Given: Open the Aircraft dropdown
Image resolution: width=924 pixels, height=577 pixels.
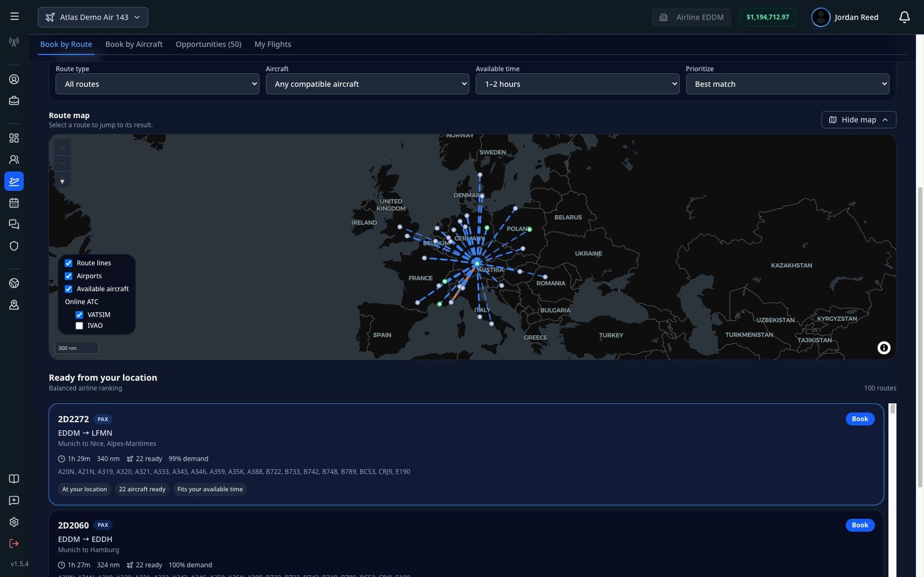Looking at the screenshot, I should [x=367, y=84].
